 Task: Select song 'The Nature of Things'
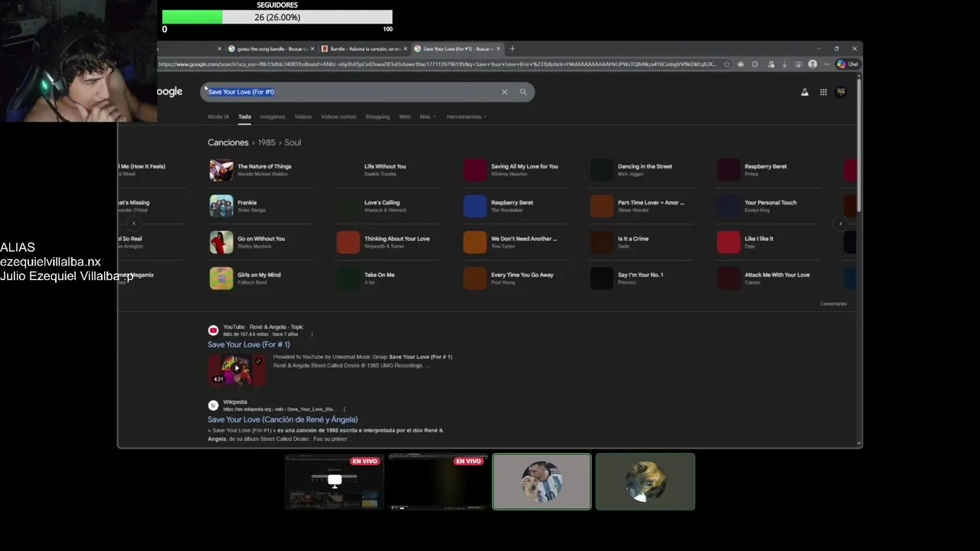pyautogui.click(x=260, y=169)
